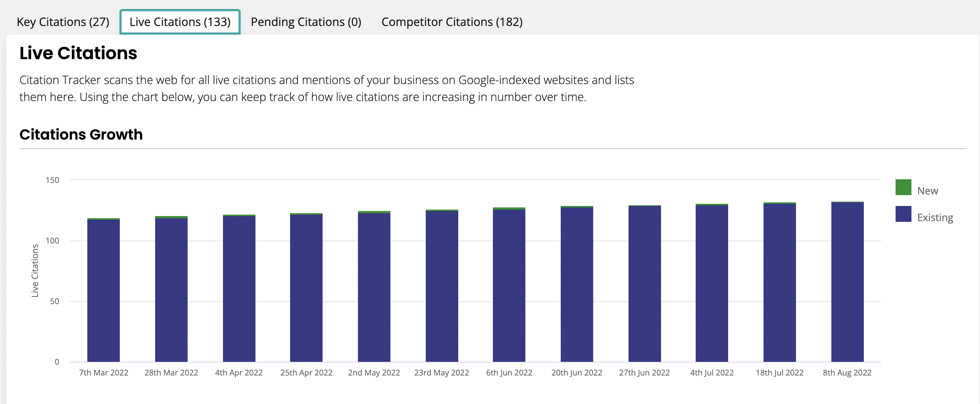980x404 pixels.
Task: Click the 8th Aug 2022 bar
Action: (x=847, y=281)
